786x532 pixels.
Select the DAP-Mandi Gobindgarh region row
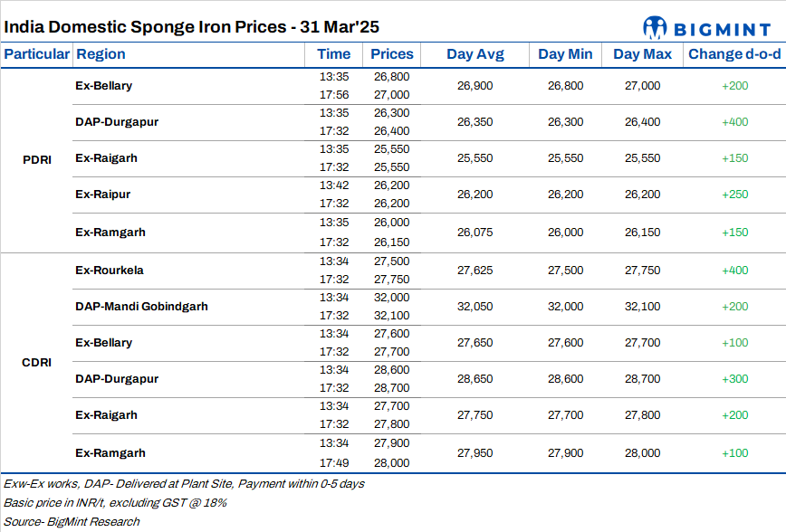click(141, 306)
